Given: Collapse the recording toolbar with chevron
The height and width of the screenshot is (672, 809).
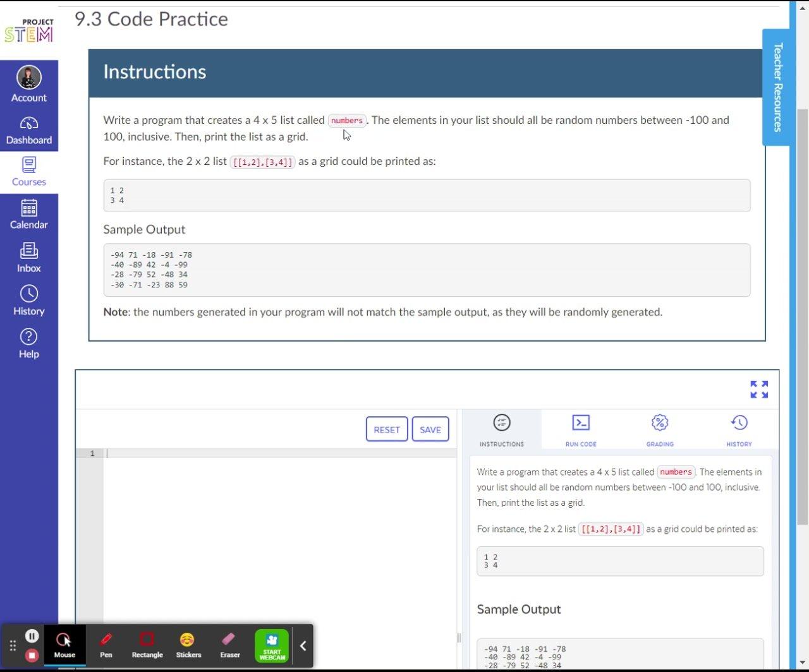Looking at the screenshot, I should coord(303,645).
